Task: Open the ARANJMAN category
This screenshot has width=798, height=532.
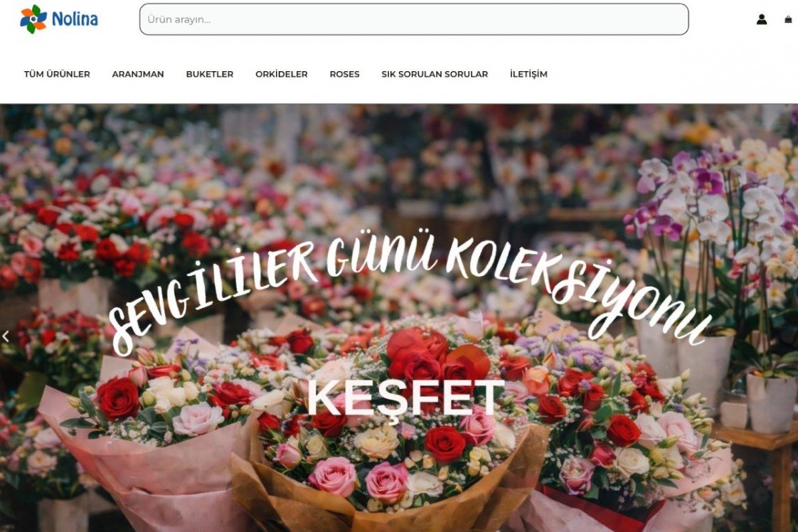Action: [138, 74]
